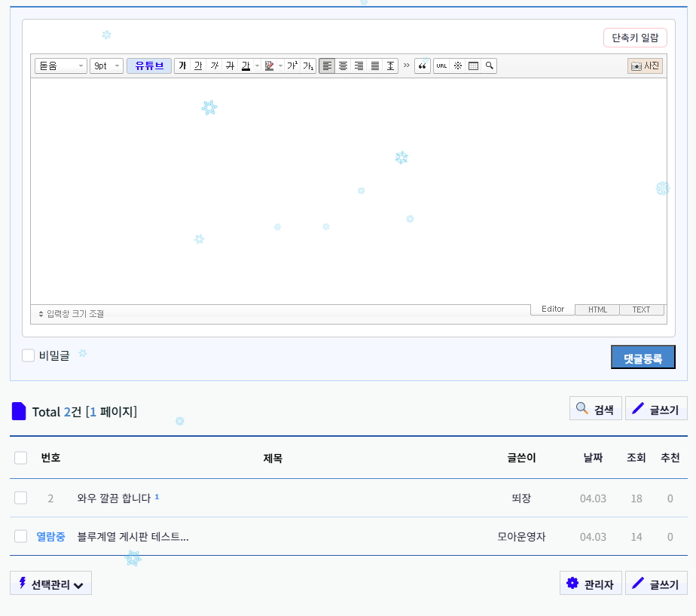
Task: Open the 9pt font size dropdown
Action: [x=106, y=66]
